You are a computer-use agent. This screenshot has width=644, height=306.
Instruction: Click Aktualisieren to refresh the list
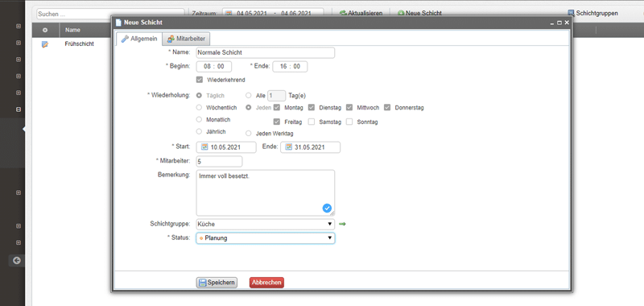[x=361, y=13]
